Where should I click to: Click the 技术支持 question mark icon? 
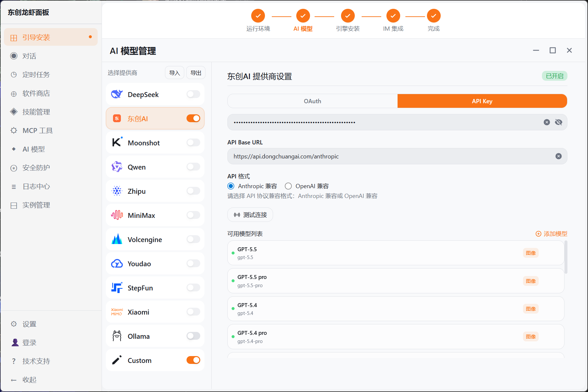pos(14,361)
